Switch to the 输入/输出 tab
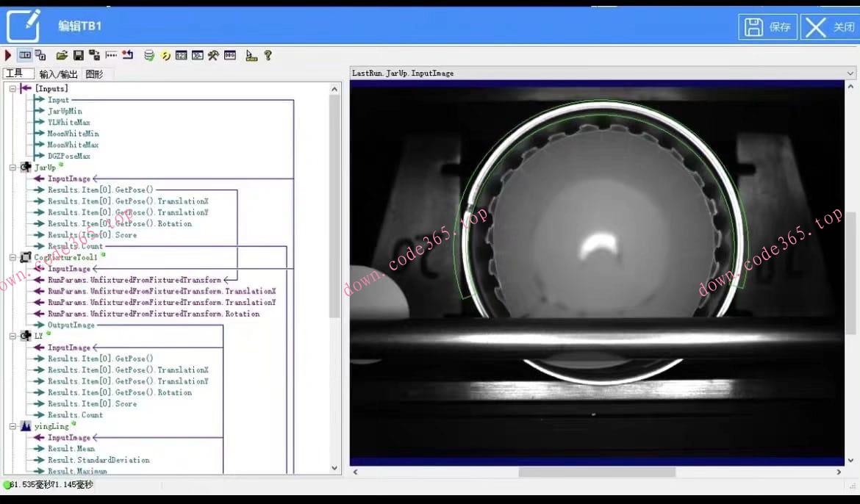Screen dimensions: 860x504 tap(58, 74)
